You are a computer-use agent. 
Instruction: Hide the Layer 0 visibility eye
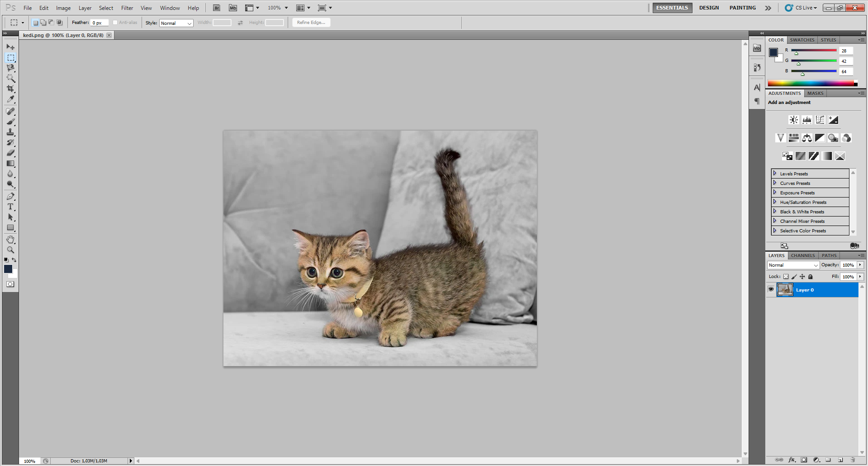point(771,289)
